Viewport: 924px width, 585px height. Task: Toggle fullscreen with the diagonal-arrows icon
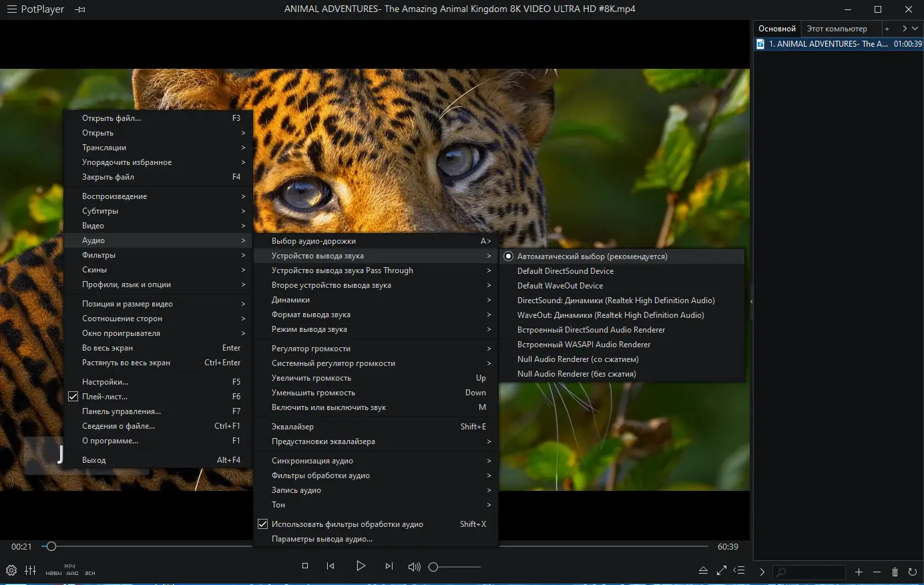[x=721, y=570]
